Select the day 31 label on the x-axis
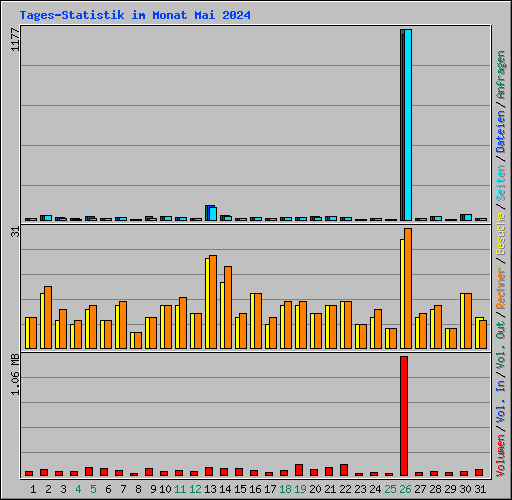The height and width of the screenshot is (500, 512). [x=480, y=489]
